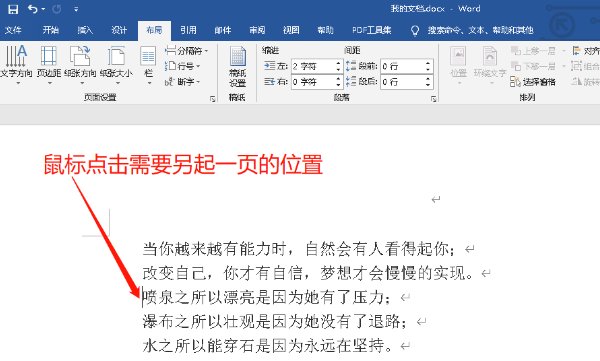Click the line 水之所以能穿石
The height and width of the screenshot is (361, 600).
tap(267, 346)
